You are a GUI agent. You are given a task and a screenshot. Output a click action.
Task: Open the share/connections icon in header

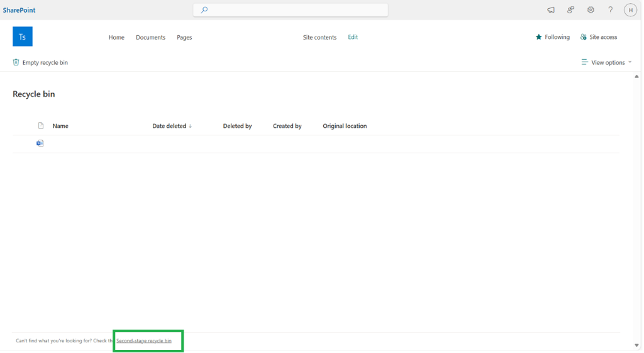click(x=570, y=10)
